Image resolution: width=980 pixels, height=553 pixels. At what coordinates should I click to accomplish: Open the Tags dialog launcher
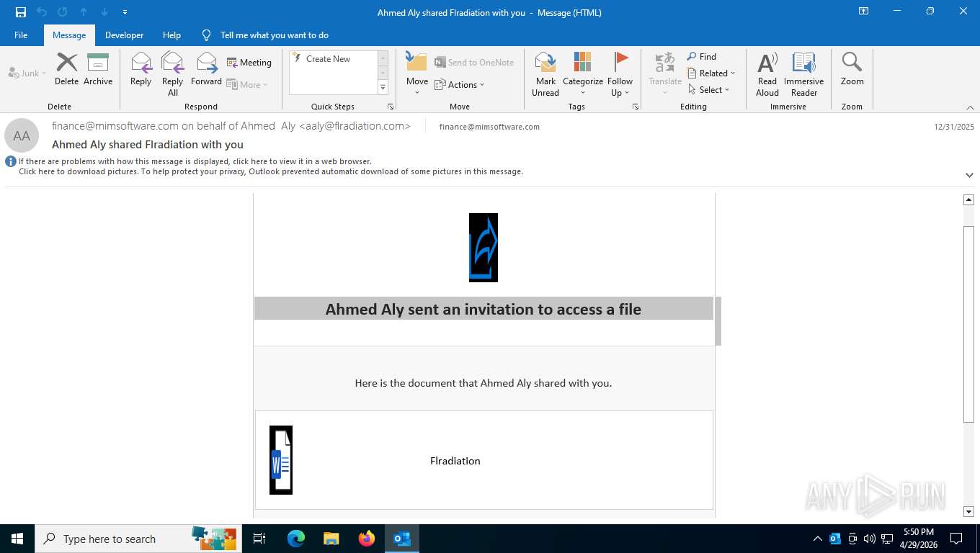(636, 107)
